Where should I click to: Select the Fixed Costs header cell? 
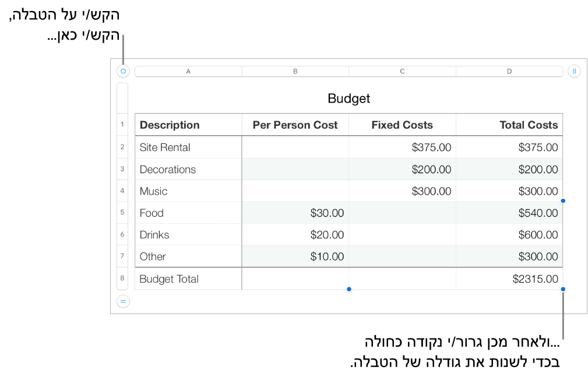pyautogui.click(x=402, y=125)
